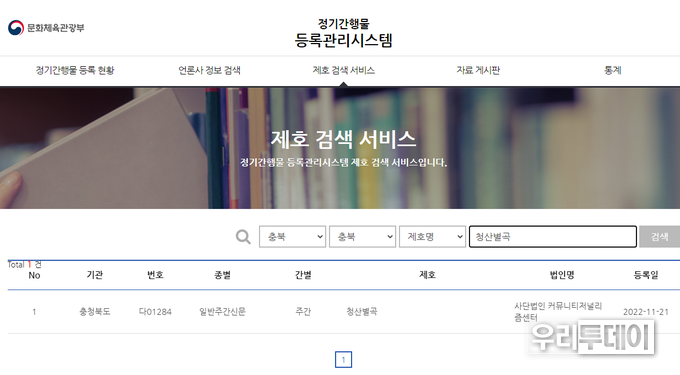680x375 pixels.
Task: Open the 언론사 정보 검색 menu
Action: click(209, 70)
